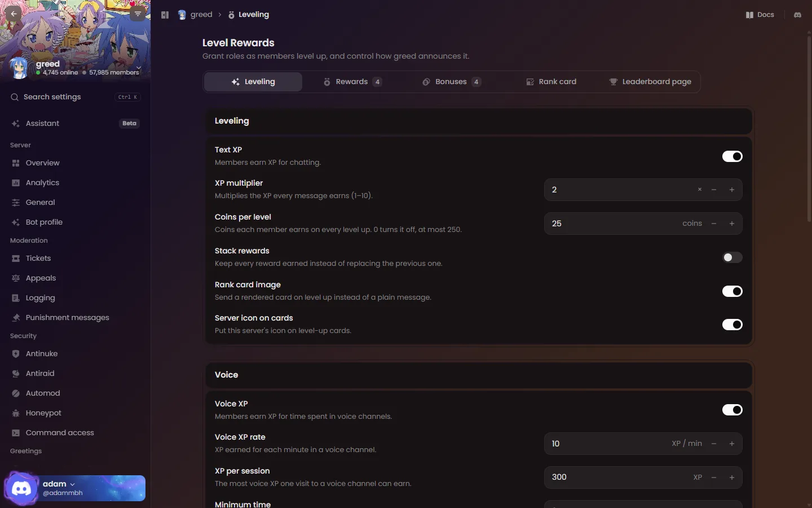Turn off Rank card image toggle

(x=732, y=291)
